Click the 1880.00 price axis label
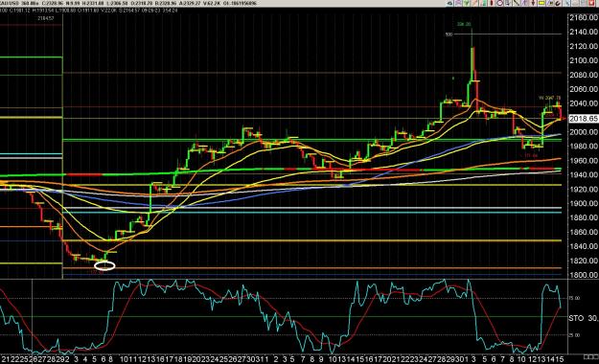This screenshot has width=599, height=364. [584, 217]
